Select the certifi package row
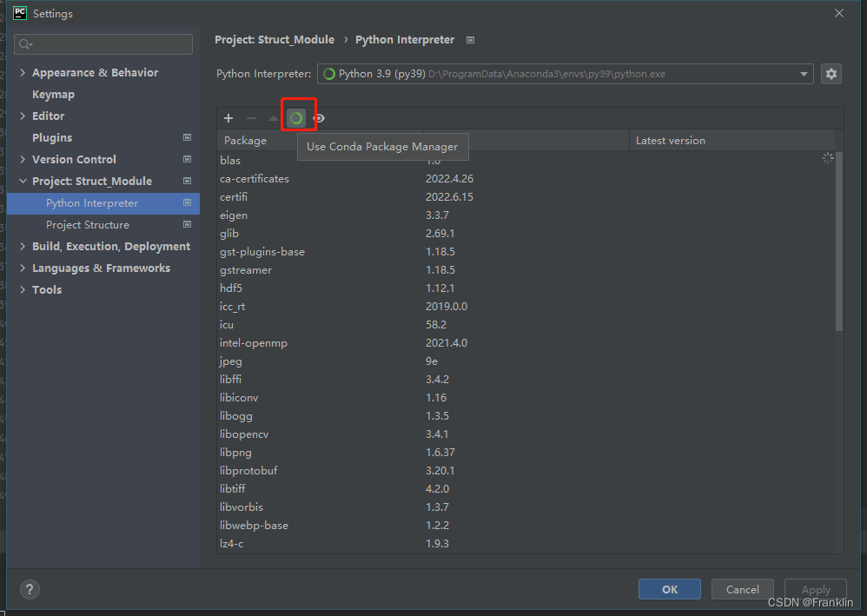Viewport: 867px width, 616px height. point(526,197)
